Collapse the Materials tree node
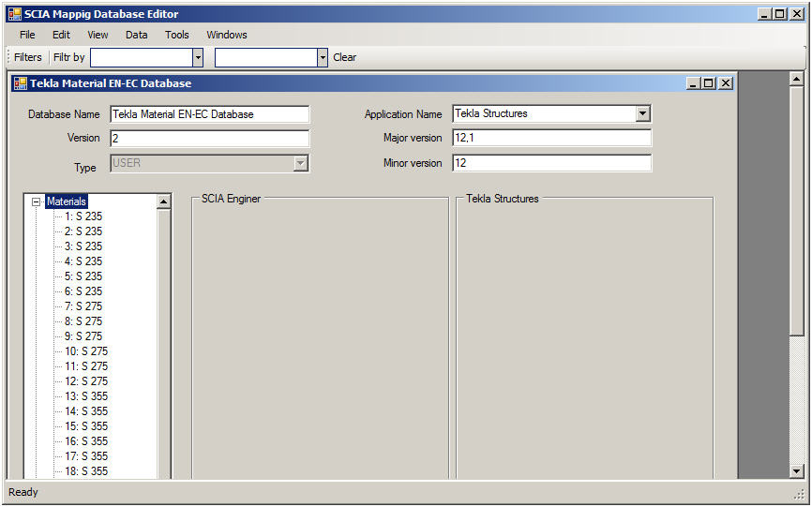The width and height of the screenshot is (812, 507). point(36,201)
